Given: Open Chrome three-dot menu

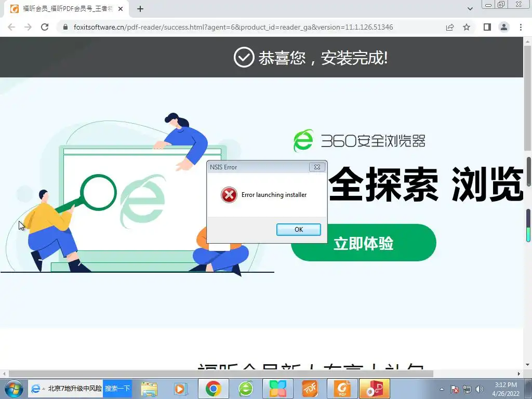Looking at the screenshot, I should click(x=521, y=27).
